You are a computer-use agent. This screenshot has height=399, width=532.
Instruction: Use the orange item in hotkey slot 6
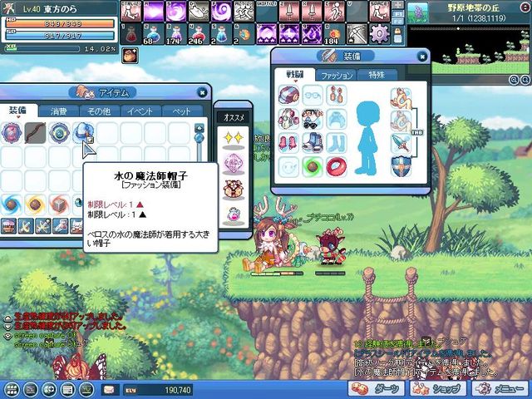[244, 34]
